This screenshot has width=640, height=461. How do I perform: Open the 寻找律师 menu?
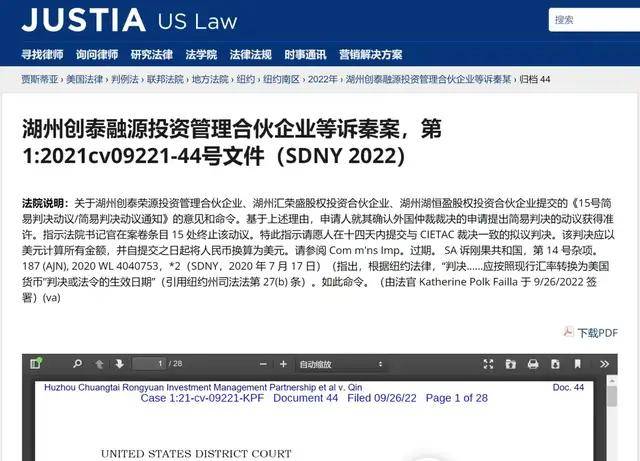click(42, 54)
